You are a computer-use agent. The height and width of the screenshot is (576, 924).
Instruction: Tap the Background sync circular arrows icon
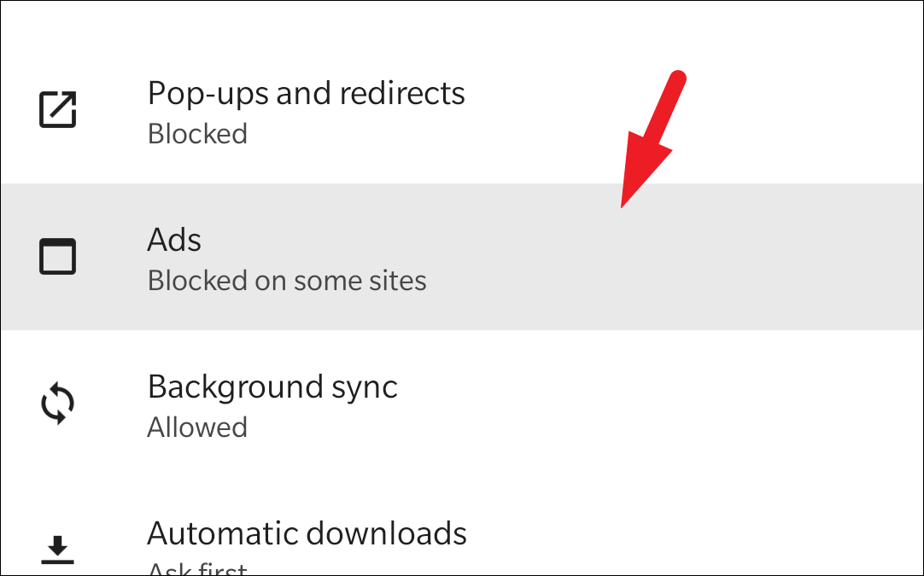coord(58,404)
